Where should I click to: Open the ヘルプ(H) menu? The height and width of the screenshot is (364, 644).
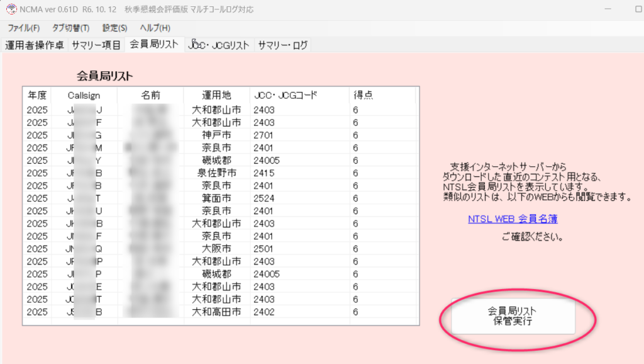(x=155, y=28)
